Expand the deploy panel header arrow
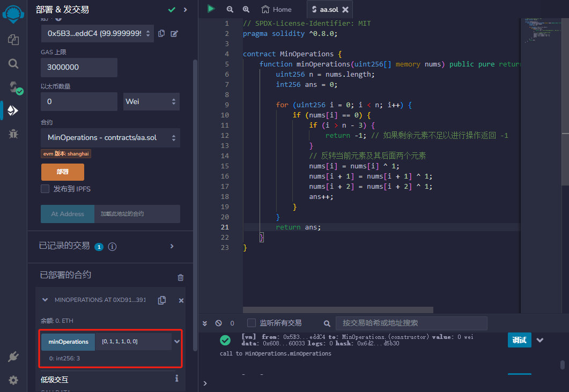This screenshot has height=392, width=569. pos(186,10)
